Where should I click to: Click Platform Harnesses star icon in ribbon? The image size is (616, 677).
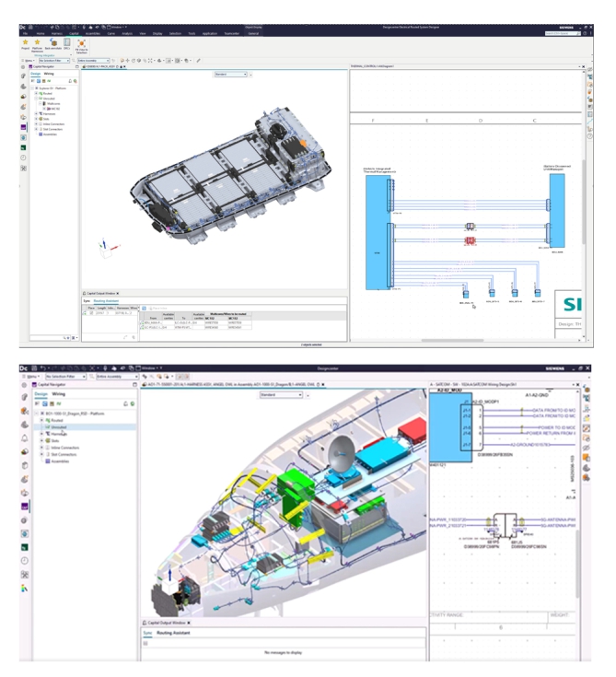[x=37, y=42]
